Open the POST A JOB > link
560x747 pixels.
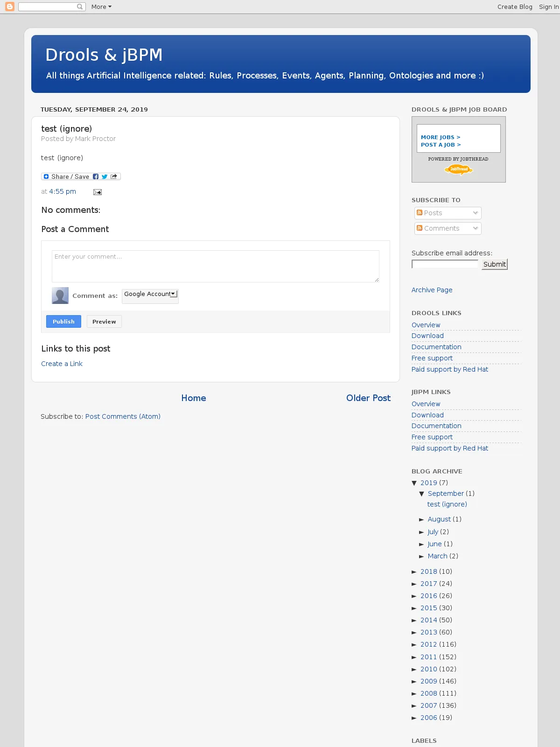(441, 145)
